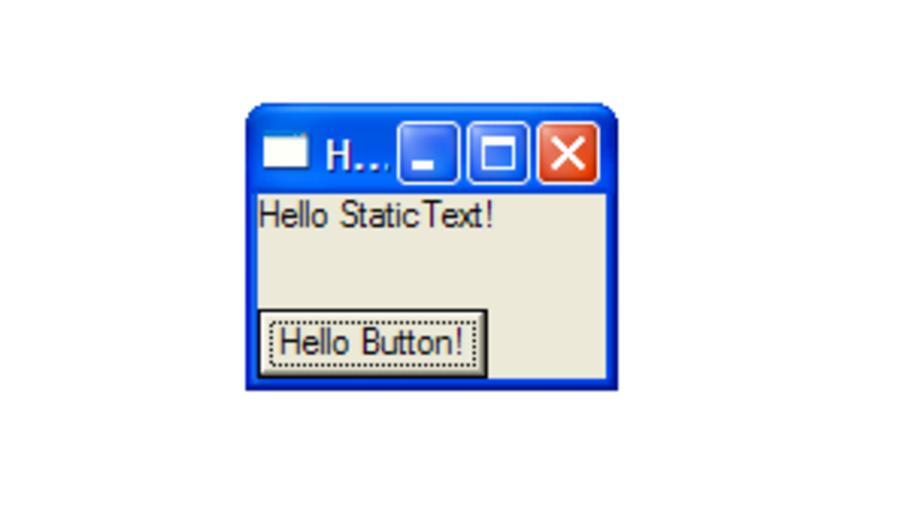Image resolution: width=900 pixels, height=512 pixels.
Task: Click the Hello Button! button
Action: [373, 343]
